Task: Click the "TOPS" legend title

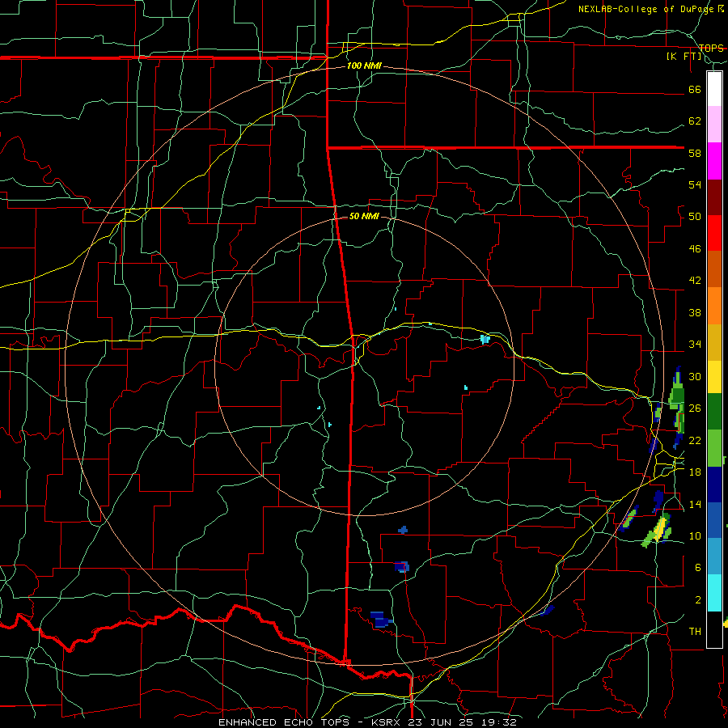Action: tap(711, 48)
